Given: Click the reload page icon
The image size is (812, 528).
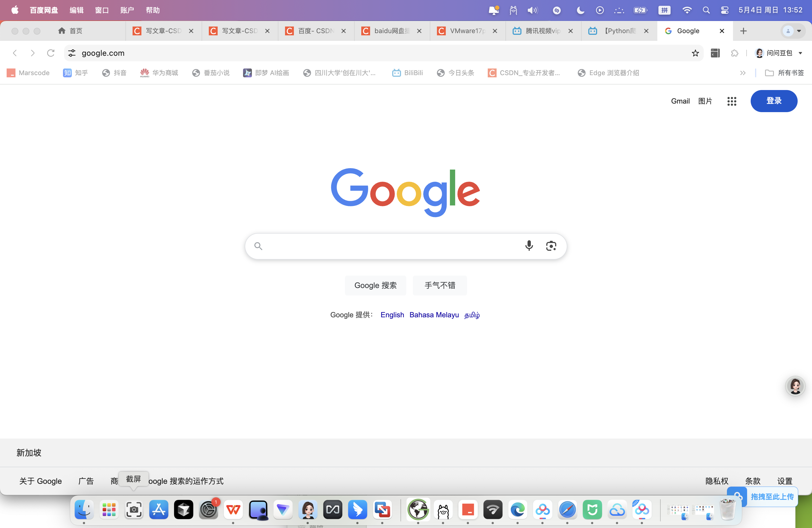Looking at the screenshot, I should 51,53.
